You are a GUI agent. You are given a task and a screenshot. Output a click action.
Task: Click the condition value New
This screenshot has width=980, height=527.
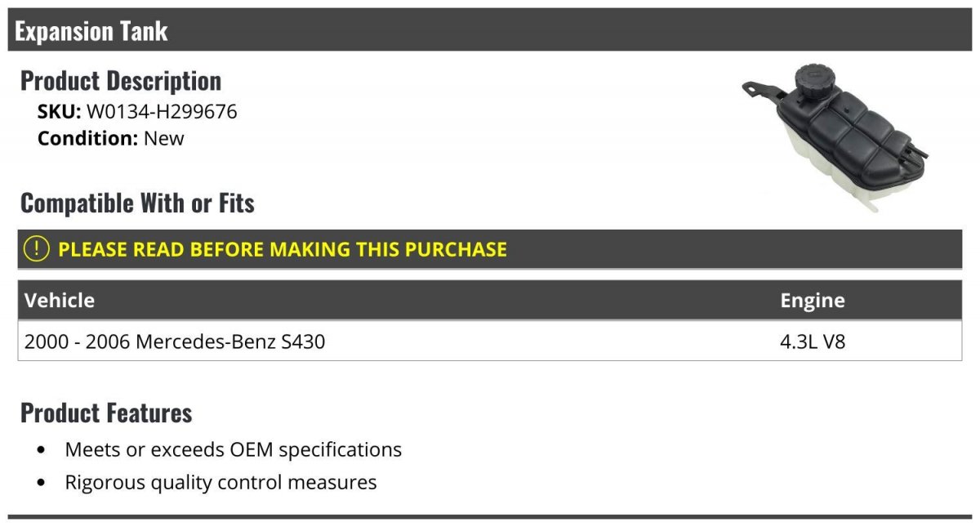click(164, 138)
